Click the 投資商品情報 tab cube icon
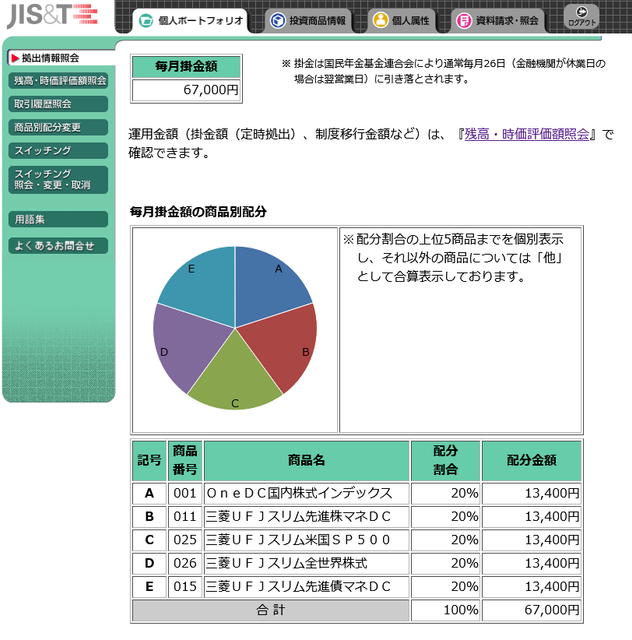 [x=278, y=20]
